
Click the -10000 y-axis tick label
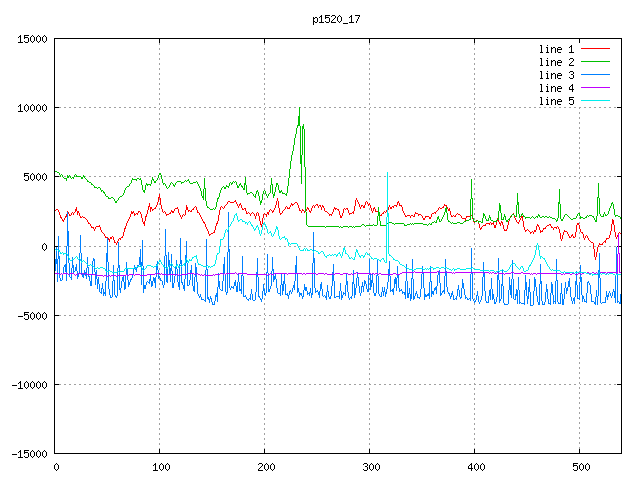pyautogui.click(x=27, y=385)
